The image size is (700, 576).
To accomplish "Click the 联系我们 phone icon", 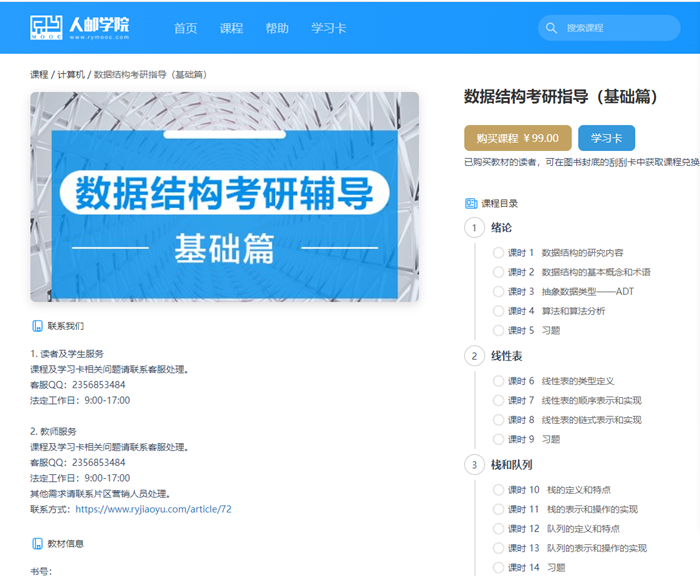I will tap(37, 326).
